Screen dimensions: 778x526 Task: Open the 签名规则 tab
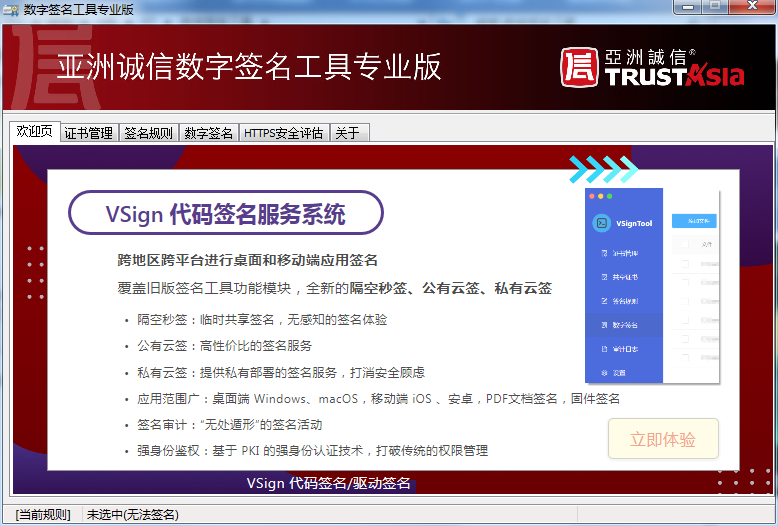coord(148,133)
